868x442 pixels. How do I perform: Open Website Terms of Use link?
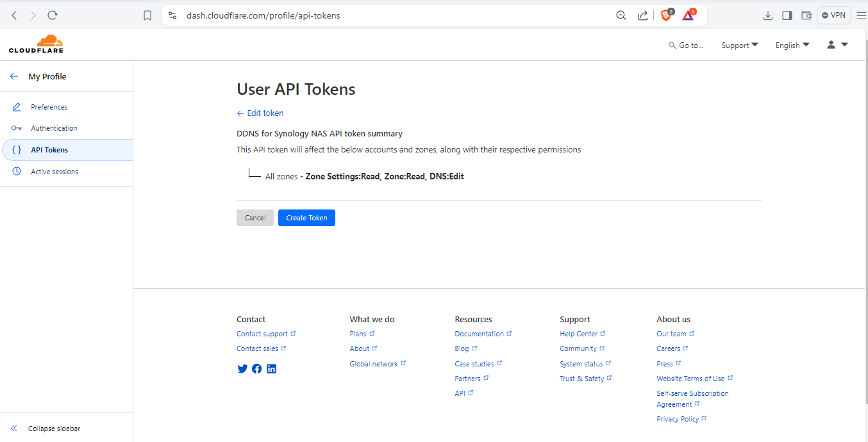695,379
